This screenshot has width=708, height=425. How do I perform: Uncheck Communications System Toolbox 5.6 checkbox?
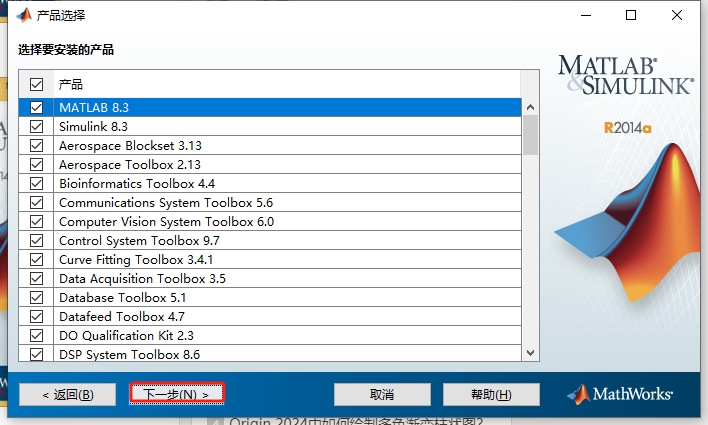tap(37, 202)
